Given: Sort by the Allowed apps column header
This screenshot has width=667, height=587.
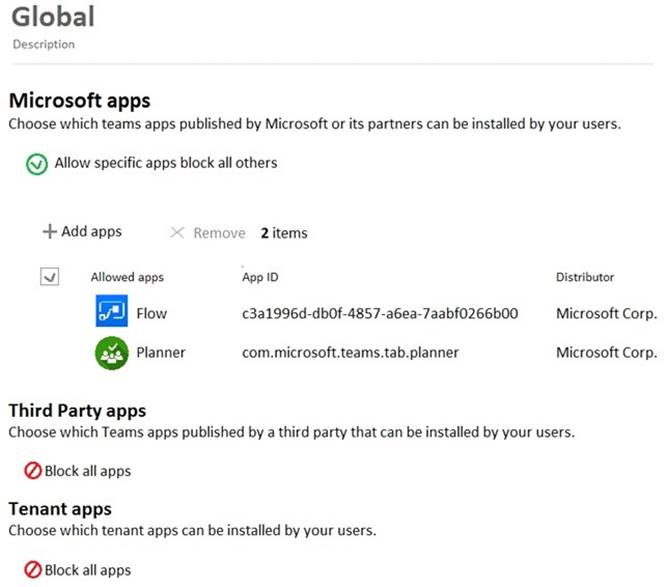Looking at the screenshot, I should [x=127, y=277].
